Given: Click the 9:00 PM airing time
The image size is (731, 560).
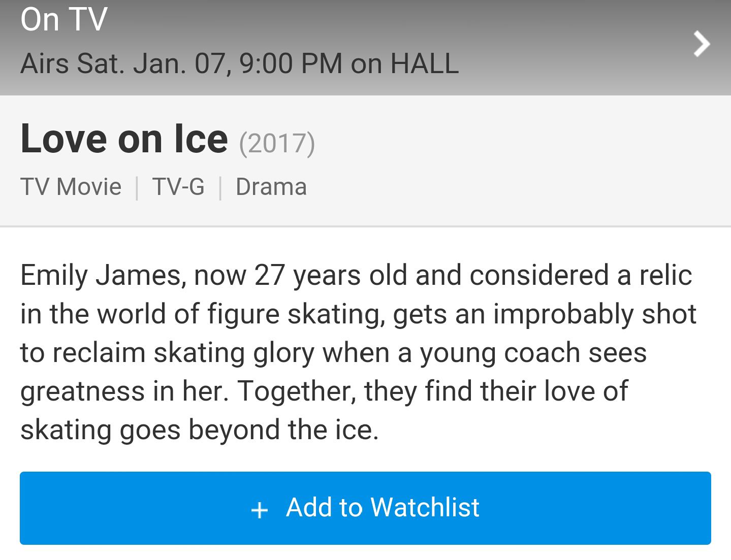Looking at the screenshot, I should pos(291,64).
